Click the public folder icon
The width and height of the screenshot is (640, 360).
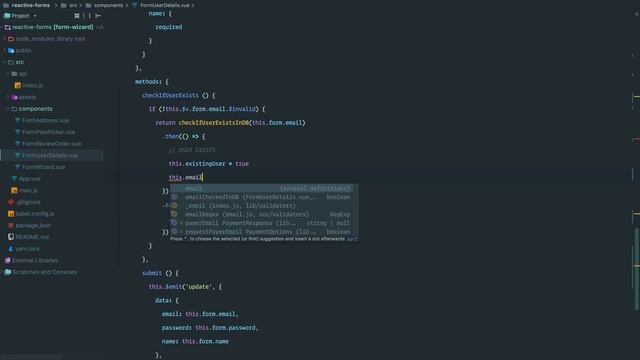(11, 51)
